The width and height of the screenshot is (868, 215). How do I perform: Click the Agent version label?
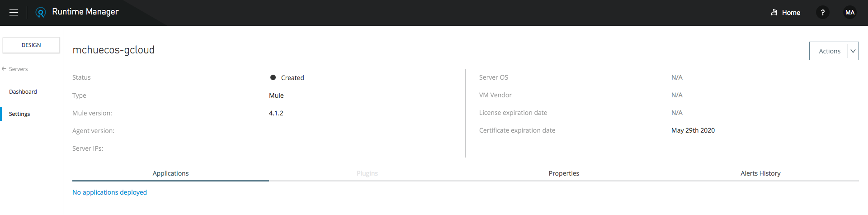(x=93, y=131)
